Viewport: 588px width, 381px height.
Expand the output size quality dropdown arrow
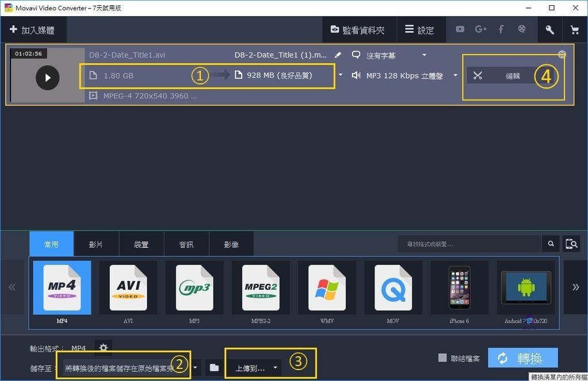click(341, 75)
